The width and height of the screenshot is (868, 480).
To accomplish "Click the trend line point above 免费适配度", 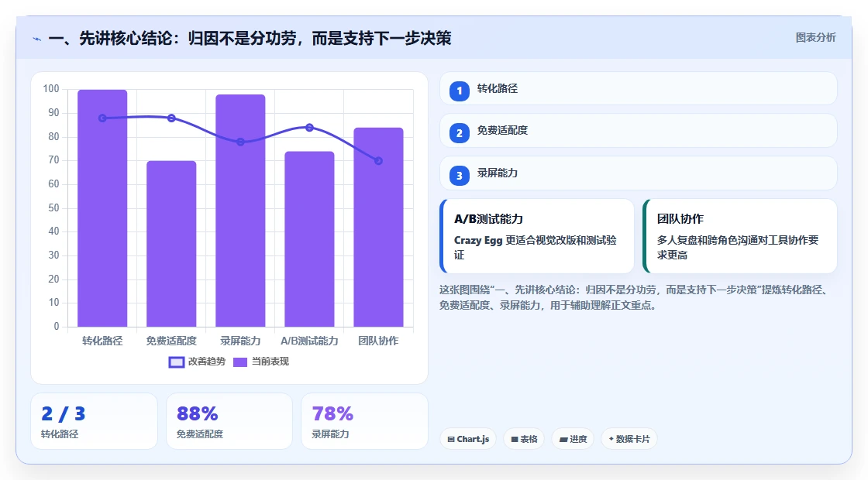I will 171,118.
